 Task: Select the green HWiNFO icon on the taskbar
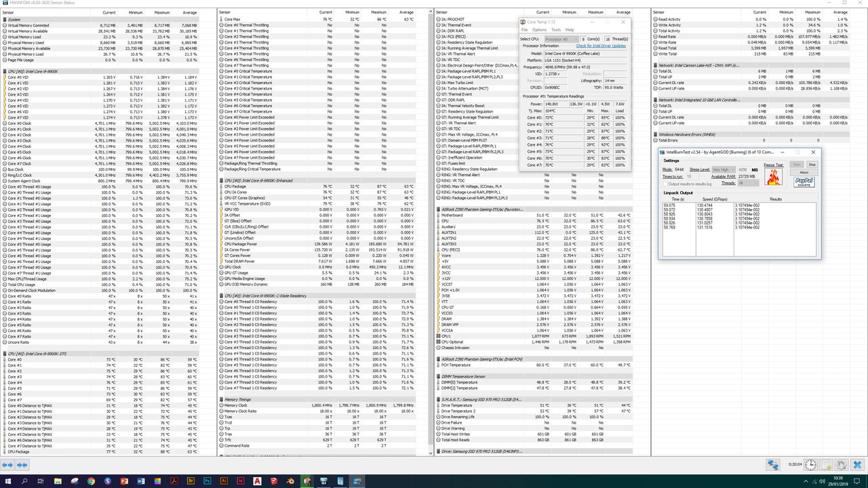tap(307, 481)
